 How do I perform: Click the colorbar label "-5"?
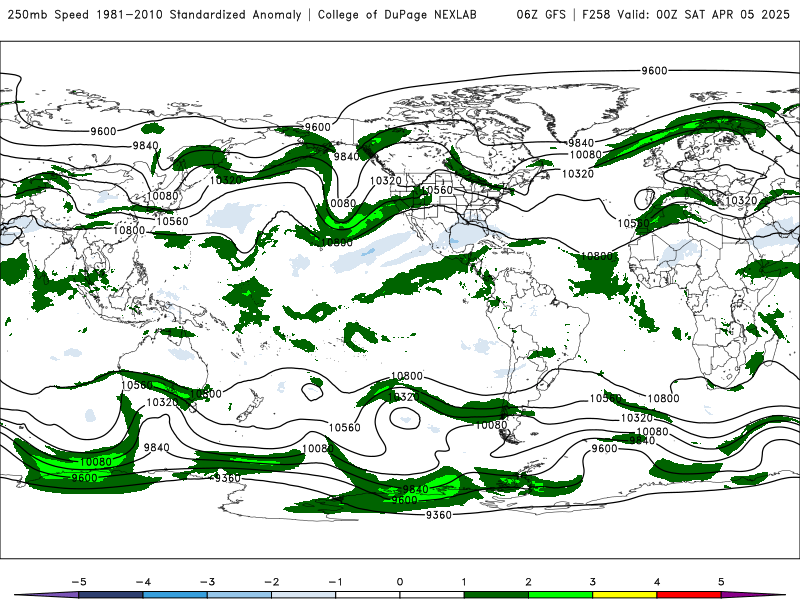(x=79, y=582)
